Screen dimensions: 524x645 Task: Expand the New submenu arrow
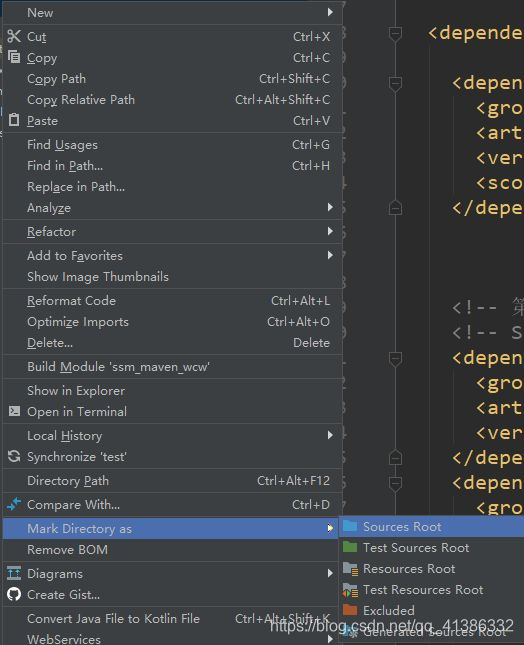click(x=330, y=12)
